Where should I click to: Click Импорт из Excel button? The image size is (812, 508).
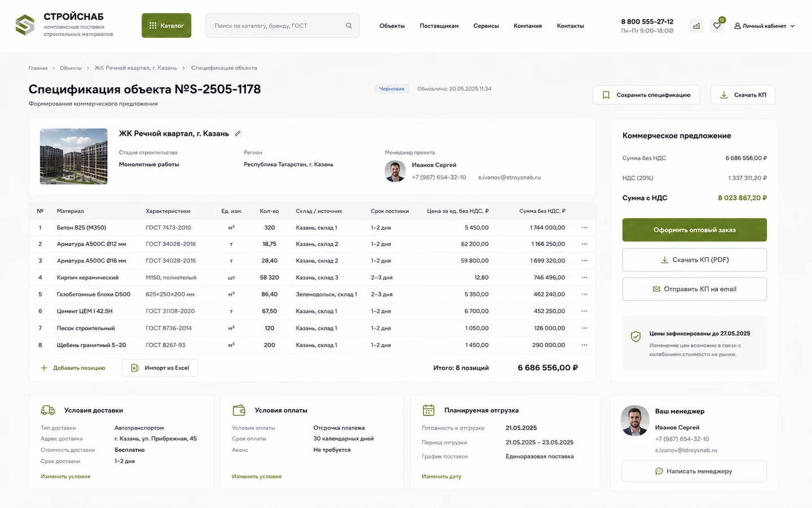(160, 368)
